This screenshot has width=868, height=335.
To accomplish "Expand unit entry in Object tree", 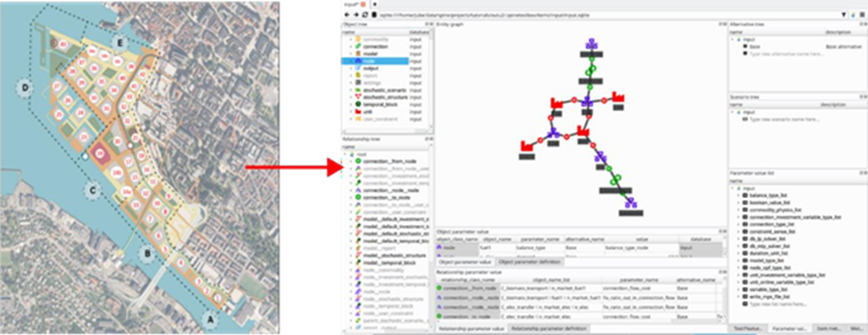I will point(351,111).
